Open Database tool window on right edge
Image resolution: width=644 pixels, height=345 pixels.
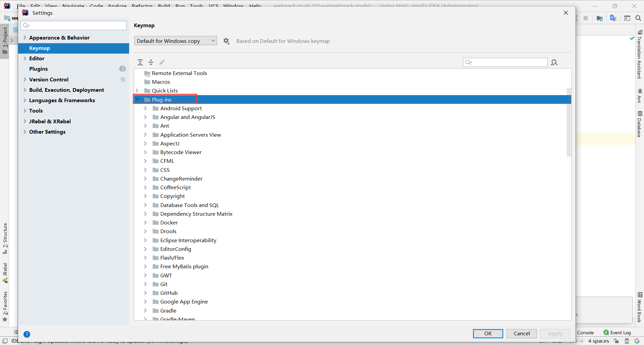[x=640, y=124]
